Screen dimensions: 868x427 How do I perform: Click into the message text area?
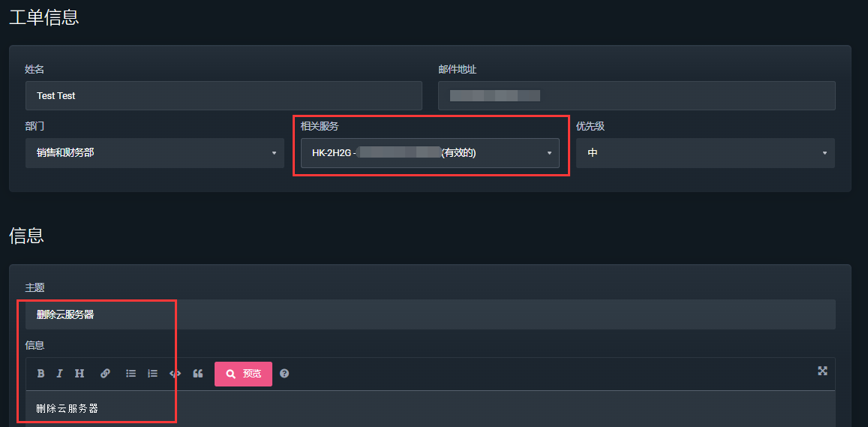click(430, 409)
